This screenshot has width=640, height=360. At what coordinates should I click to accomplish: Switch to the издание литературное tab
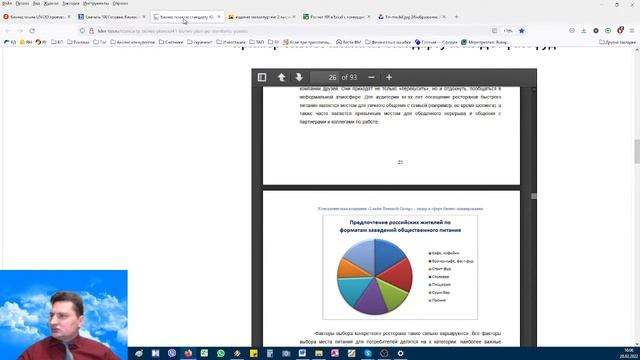262,17
